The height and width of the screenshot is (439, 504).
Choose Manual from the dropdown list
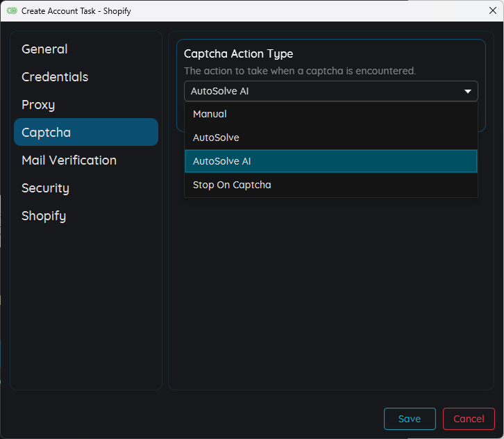coord(210,114)
